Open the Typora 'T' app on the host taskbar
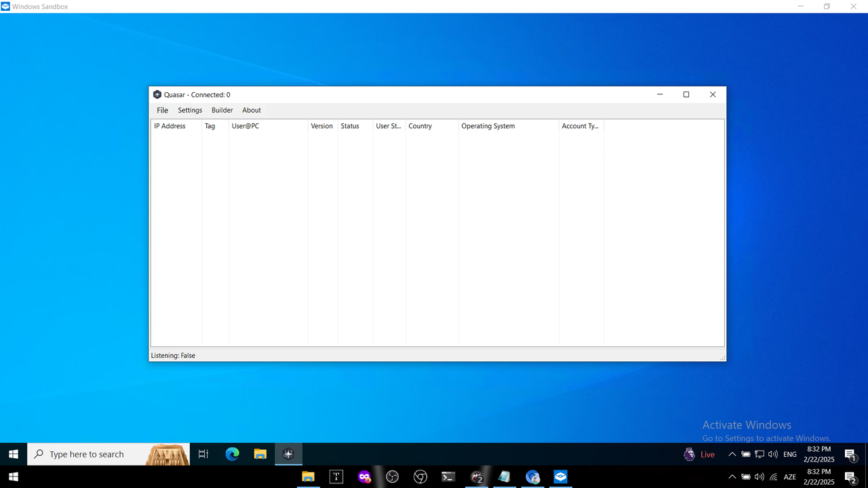The width and height of the screenshot is (868, 488). pyautogui.click(x=336, y=477)
